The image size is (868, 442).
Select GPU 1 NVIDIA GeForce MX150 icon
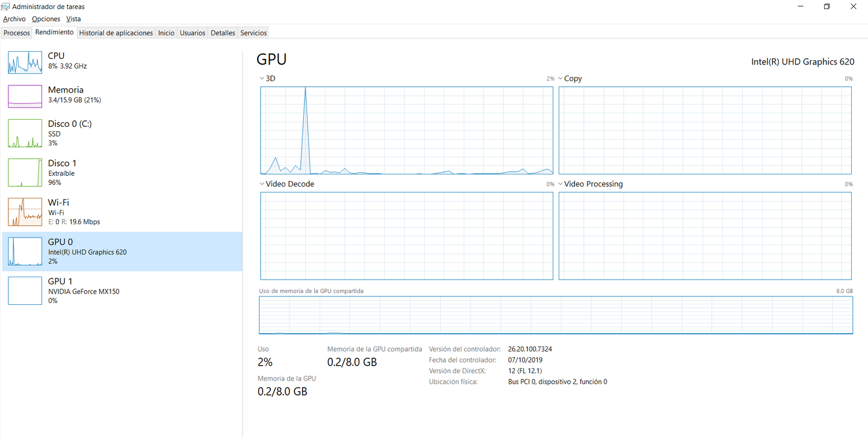(x=25, y=290)
